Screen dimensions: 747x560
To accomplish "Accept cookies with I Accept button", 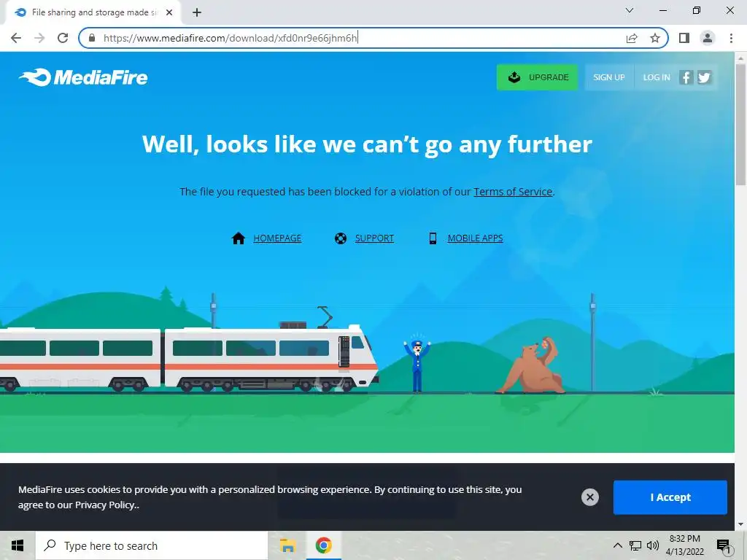I will point(670,497).
